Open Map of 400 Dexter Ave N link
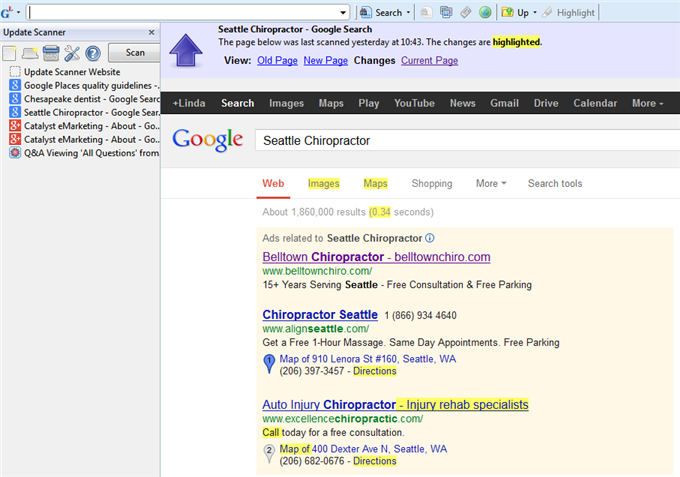 [x=363, y=449]
